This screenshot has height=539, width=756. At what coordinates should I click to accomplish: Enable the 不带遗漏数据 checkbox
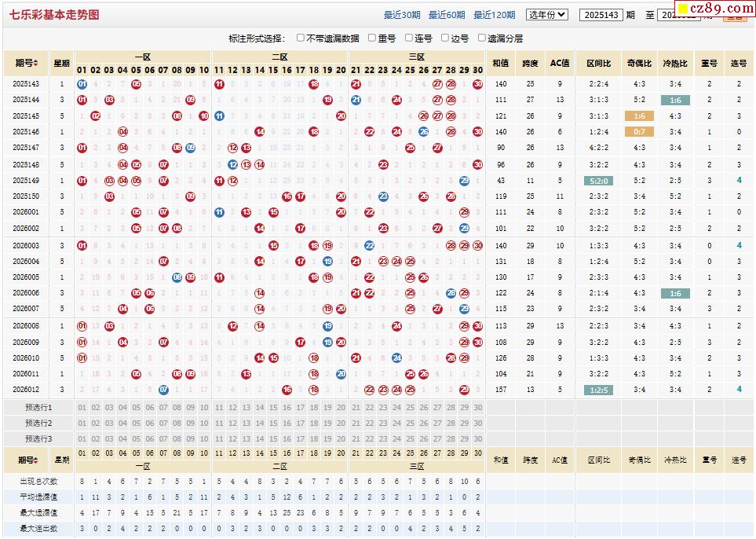click(301, 38)
